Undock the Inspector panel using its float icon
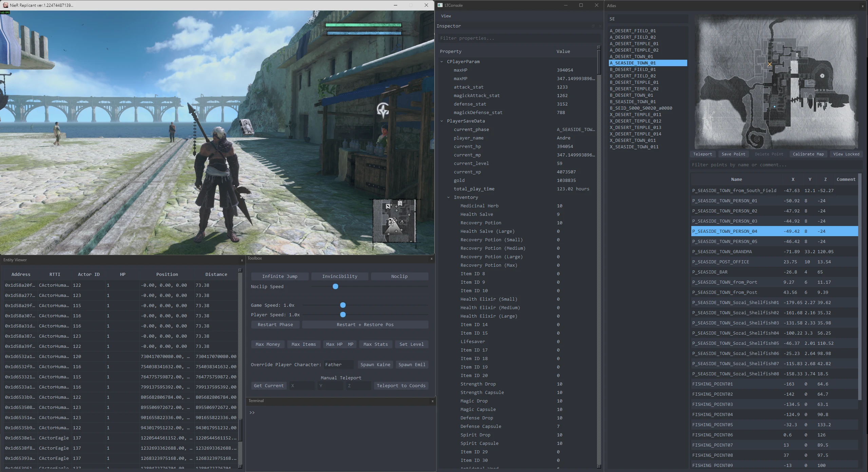The width and height of the screenshot is (868, 472). (593, 26)
